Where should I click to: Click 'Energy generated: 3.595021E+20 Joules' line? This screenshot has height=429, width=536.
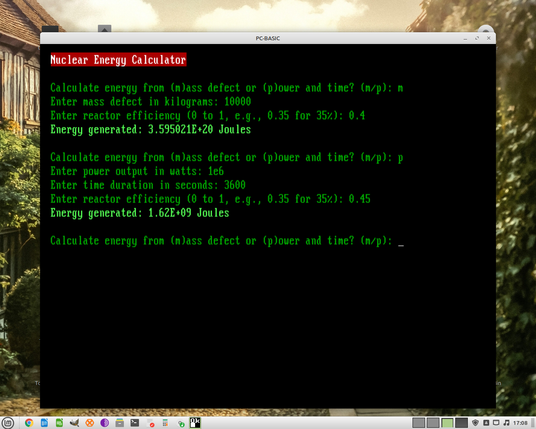click(x=151, y=130)
